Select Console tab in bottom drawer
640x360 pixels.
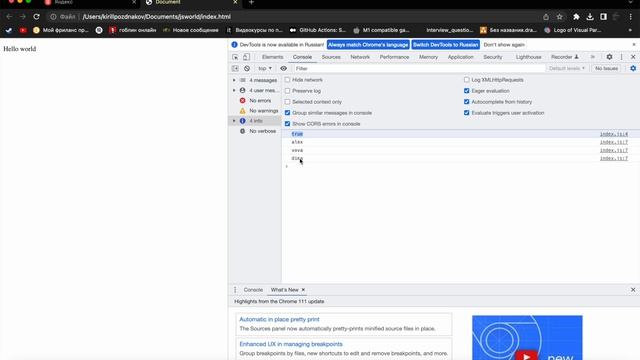click(x=253, y=290)
